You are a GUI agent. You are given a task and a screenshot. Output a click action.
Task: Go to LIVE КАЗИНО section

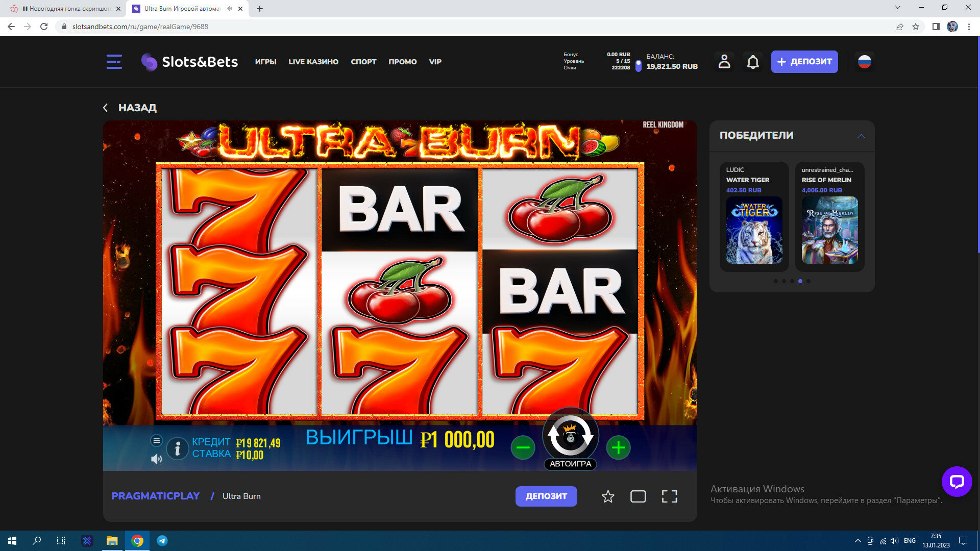pyautogui.click(x=313, y=62)
